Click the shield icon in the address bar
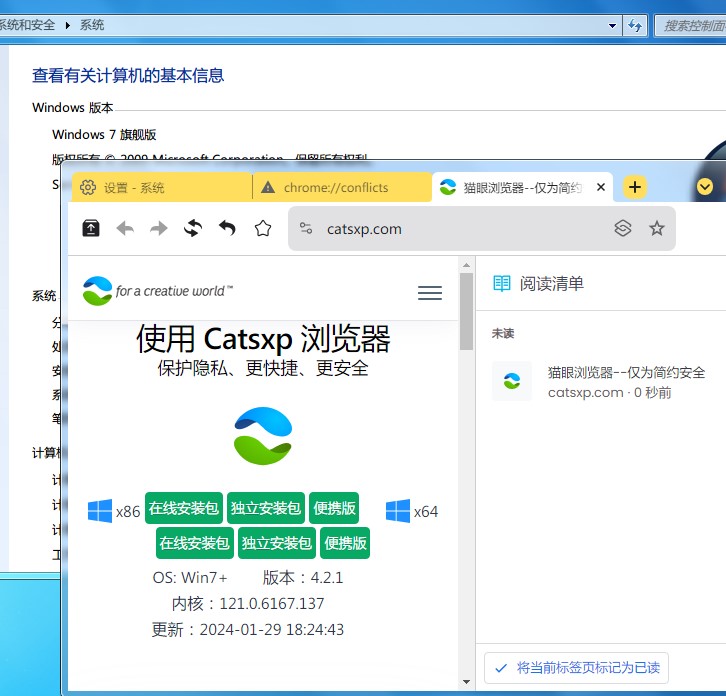This screenshot has height=696, width=726. click(623, 228)
